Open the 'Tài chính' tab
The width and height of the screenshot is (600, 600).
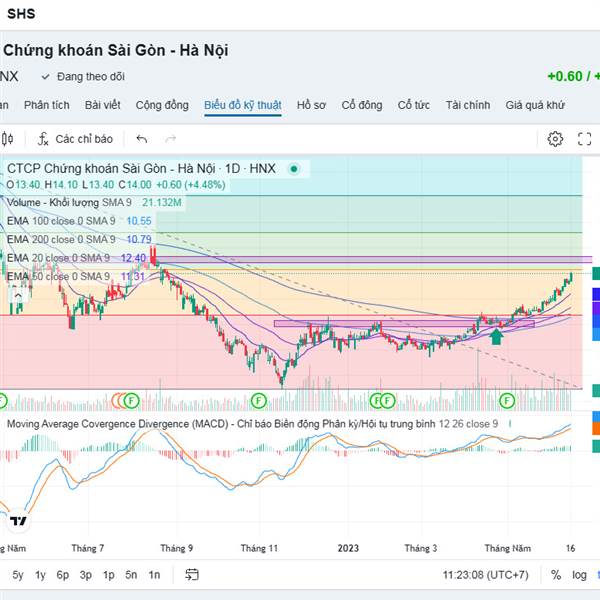pyautogui.click(x=468, y=105)
